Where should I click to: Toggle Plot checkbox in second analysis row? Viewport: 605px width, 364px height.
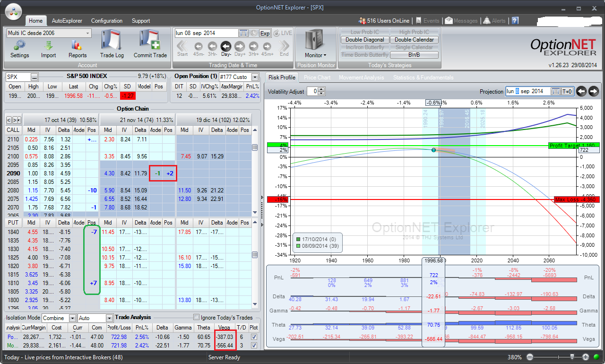point(254,346)
